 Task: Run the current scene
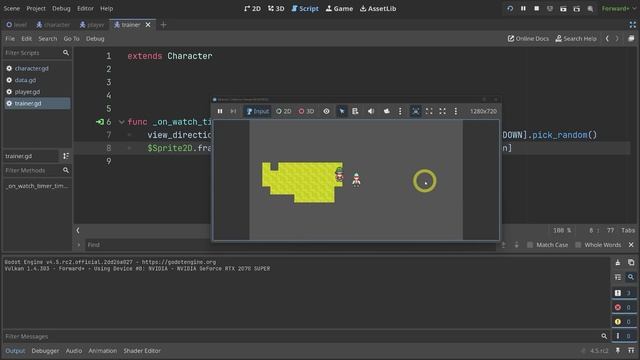(x=563, y=9)
